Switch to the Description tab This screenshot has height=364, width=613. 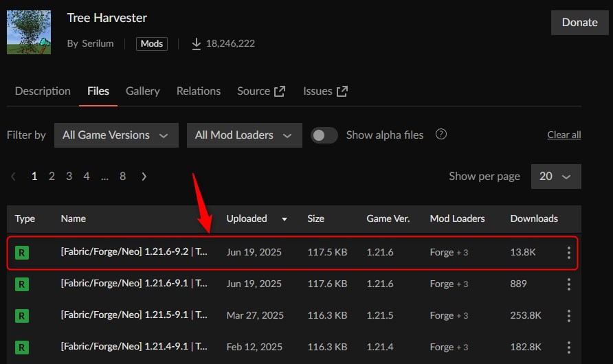43,91
